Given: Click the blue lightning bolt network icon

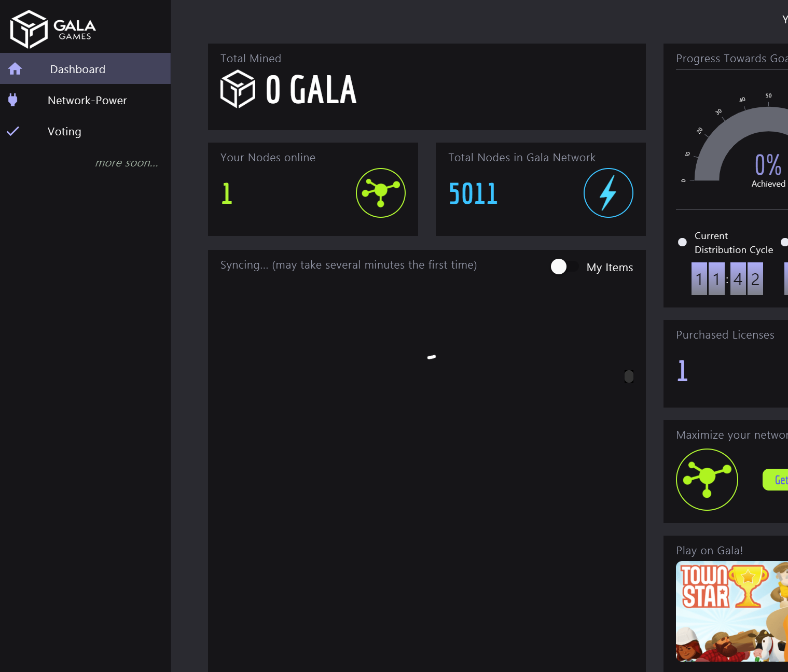Looking at the screenshot, I should [x=609, y=193].
